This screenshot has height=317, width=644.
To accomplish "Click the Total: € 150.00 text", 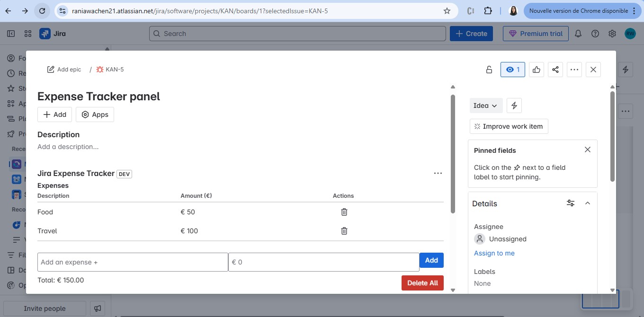I will [x=61, y=280].
